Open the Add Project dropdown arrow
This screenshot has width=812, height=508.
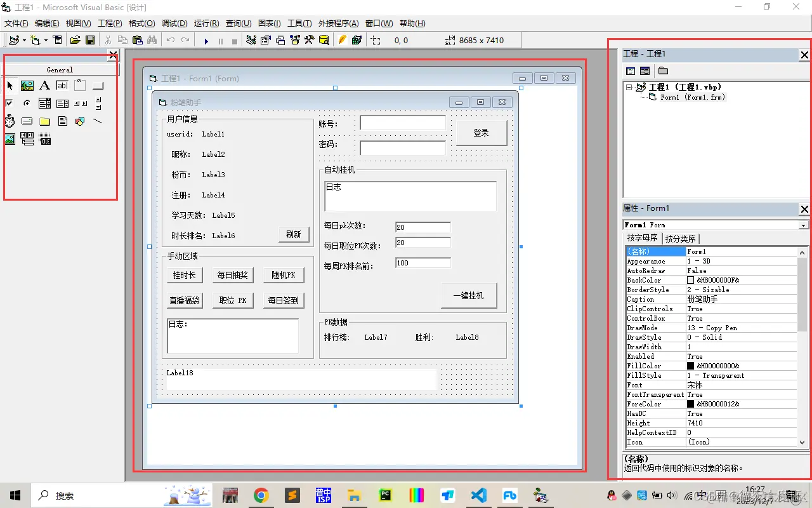pos(24,40)
